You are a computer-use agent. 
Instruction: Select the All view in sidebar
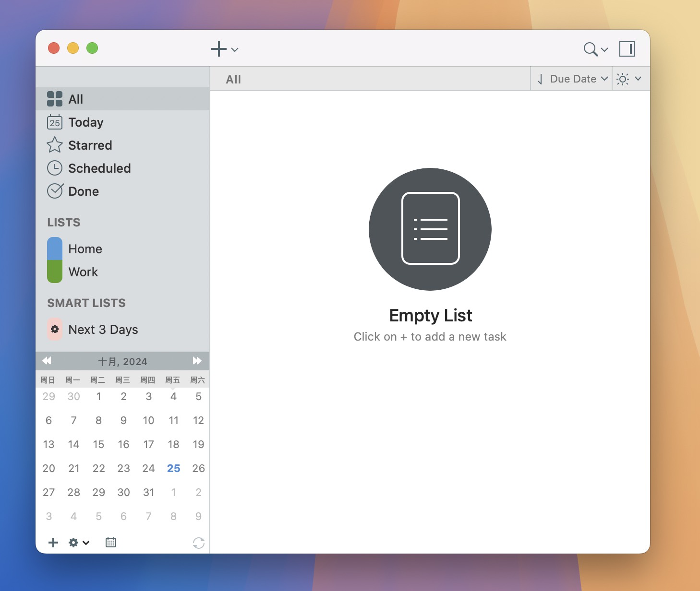click(75, 99)
